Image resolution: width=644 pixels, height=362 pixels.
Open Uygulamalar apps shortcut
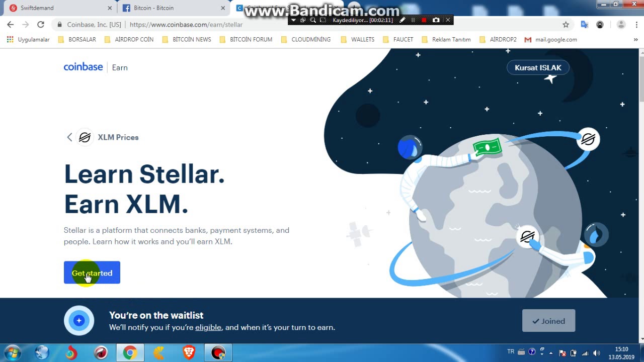[28, 39]
